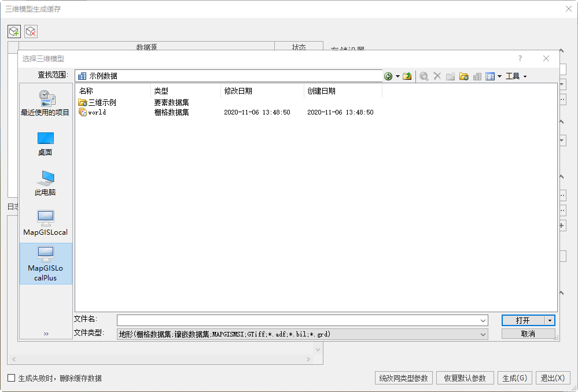Open the view mode dropdown arrow
Viewport: 578px width, 392px height.
(x=499, y=76)
